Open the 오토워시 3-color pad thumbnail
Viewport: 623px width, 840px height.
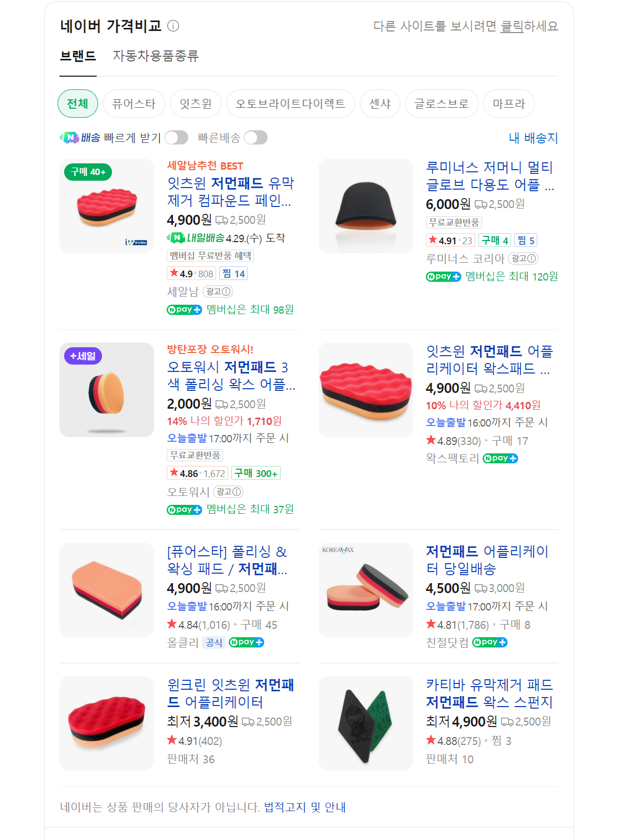(x=107, y=390)
